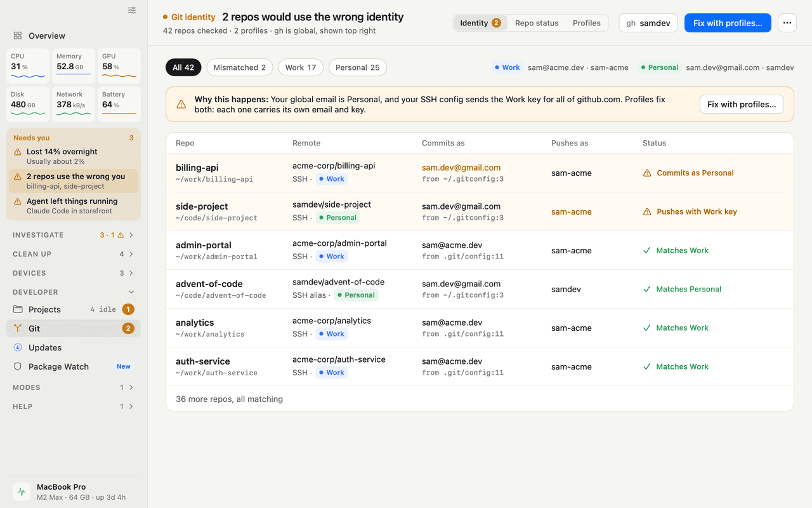Open sidebar settings sliders icon
This screenshot has height=508, width=812.
click(x=132, y=10)
